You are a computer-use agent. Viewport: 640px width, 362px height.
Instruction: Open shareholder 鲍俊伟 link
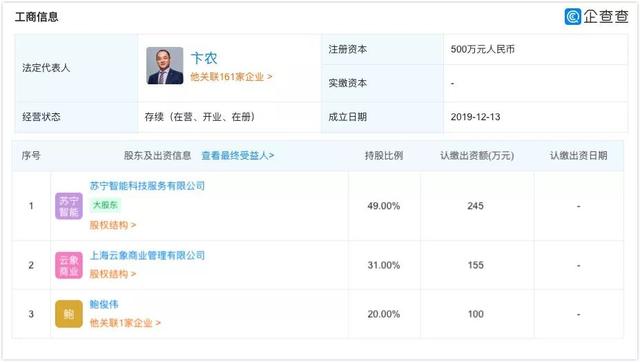(104, 304)
